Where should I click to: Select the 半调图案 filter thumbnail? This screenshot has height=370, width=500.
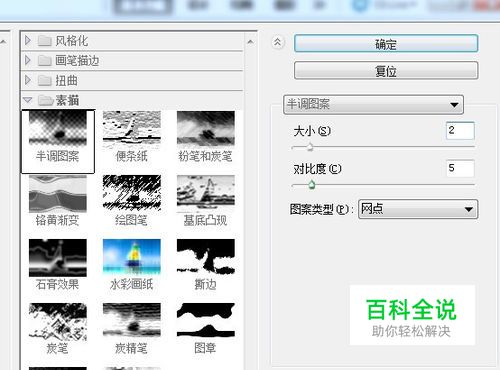(58, 129)
